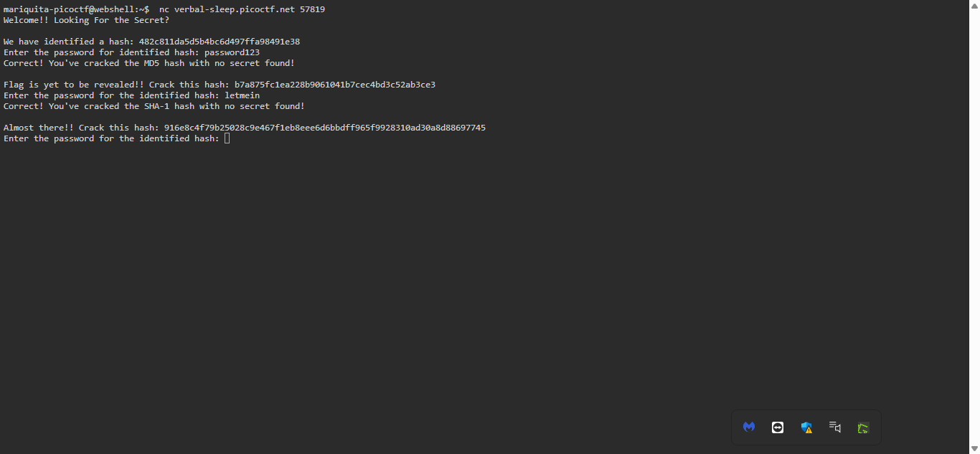The width and height of the screenshot is (980, 454).
Task: Open the Malwarebytes tray icon
Action: 749,427
